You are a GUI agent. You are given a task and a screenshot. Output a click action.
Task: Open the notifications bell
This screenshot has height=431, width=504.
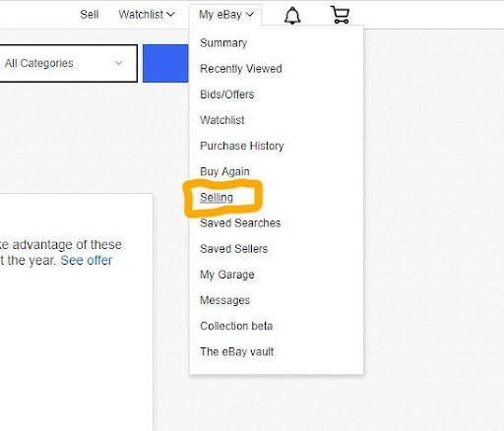[292, 16]
